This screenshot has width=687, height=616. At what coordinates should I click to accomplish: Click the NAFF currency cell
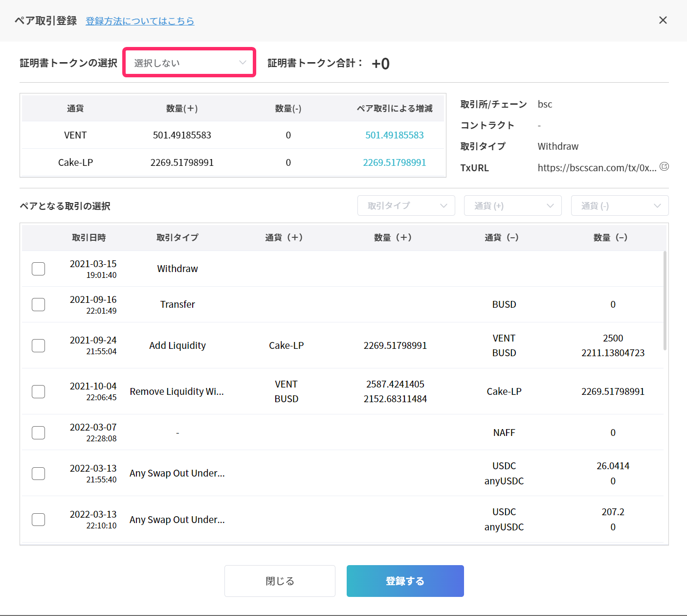click(x=504, y=433)
